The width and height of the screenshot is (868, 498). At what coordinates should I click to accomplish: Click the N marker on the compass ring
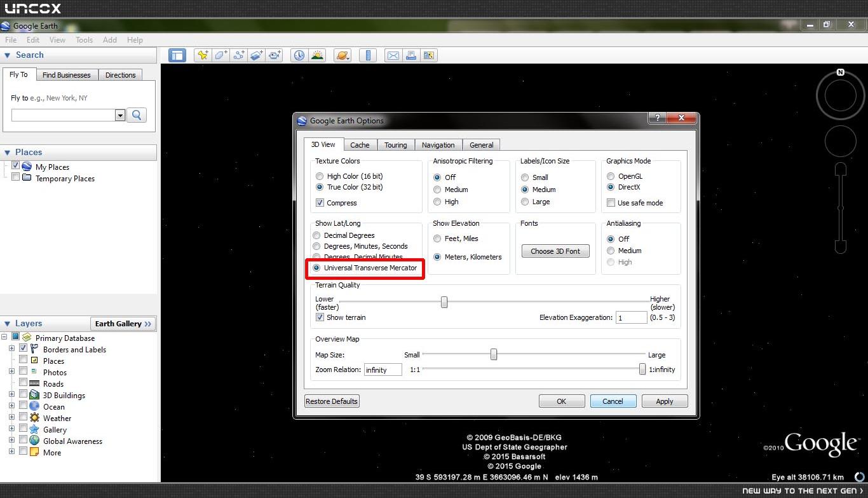tap(841, 73)
